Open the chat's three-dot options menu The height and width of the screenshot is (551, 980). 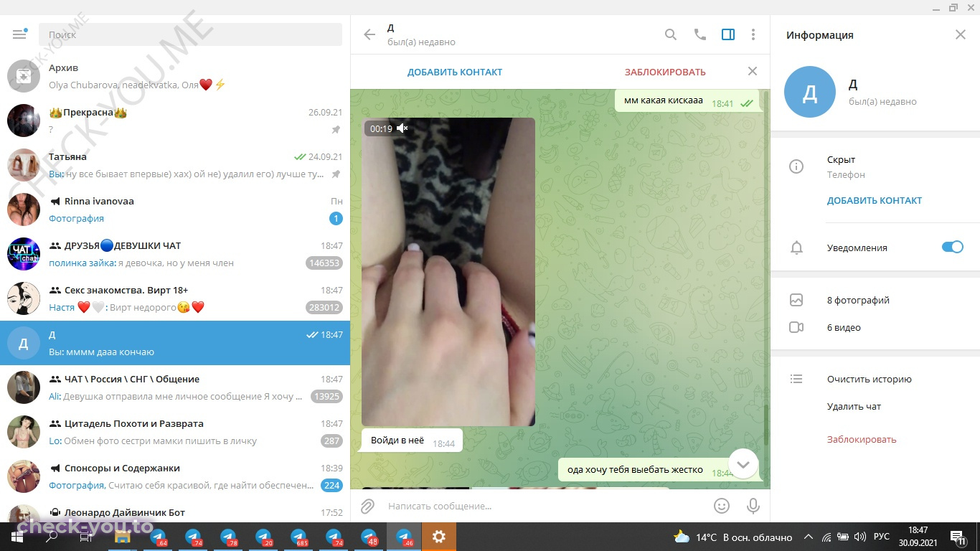pyautogui.click(x=753, y=34)
